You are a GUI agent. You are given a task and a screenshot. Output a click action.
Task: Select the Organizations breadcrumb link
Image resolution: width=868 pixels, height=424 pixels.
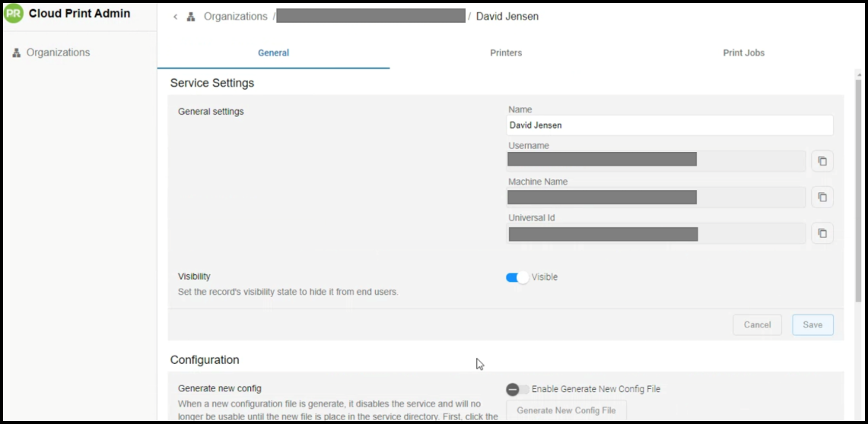click(x=235, y=17)
